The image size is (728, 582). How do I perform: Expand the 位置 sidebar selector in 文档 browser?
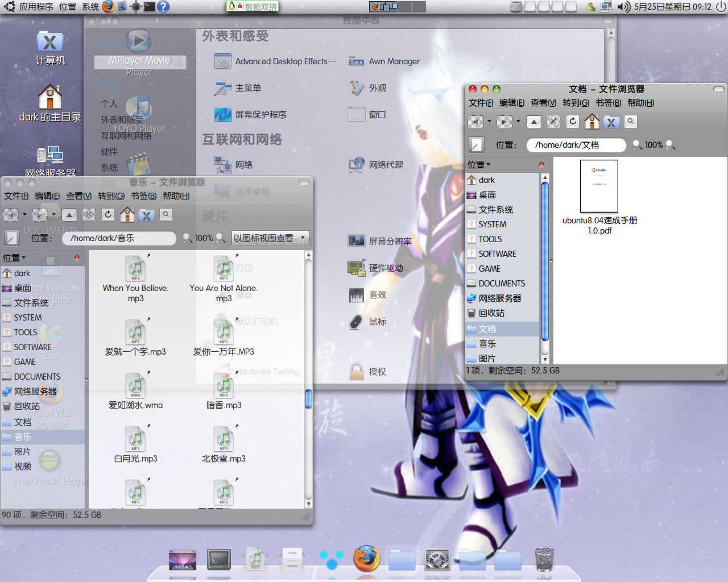(479, 164)
